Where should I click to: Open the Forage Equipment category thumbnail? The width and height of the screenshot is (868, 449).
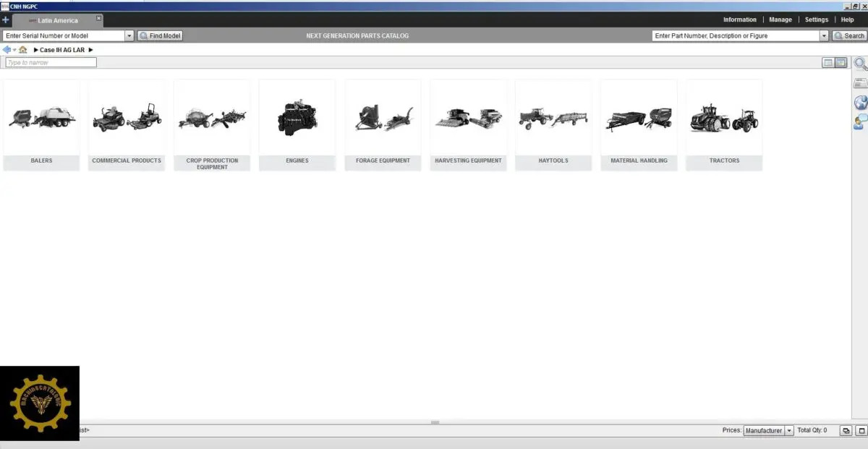pos(383,125)
